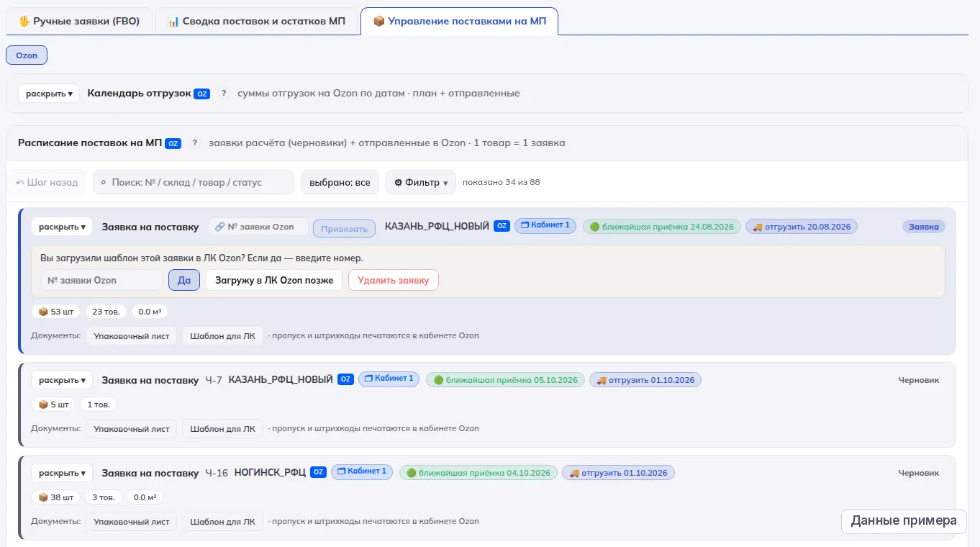The width and height of the screenshot is (980, 547).
Task: Click the Заявка status label
Action: [x=924, y=227]
